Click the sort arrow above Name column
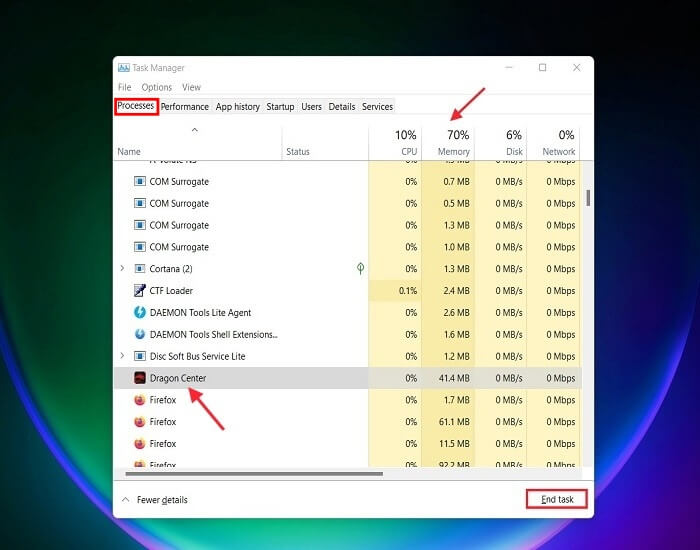 tap(195, 130)
